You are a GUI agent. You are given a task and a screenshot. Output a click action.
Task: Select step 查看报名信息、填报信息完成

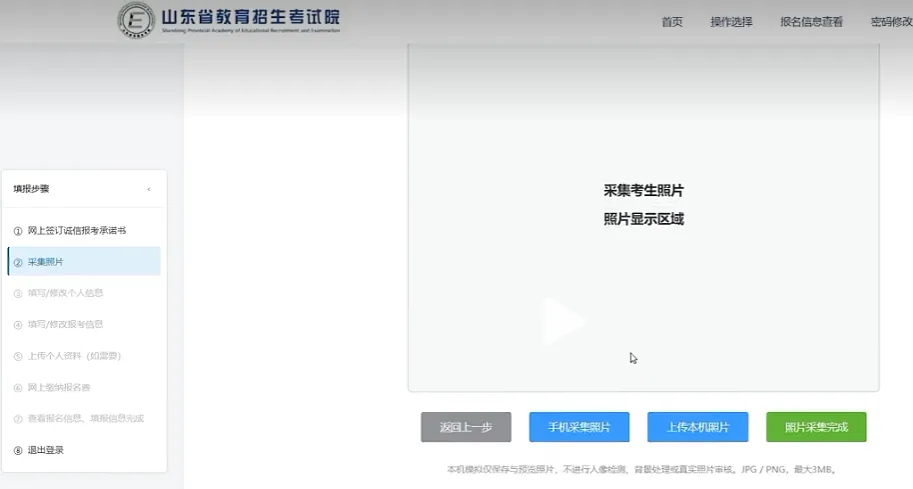(x=84, y=418)
